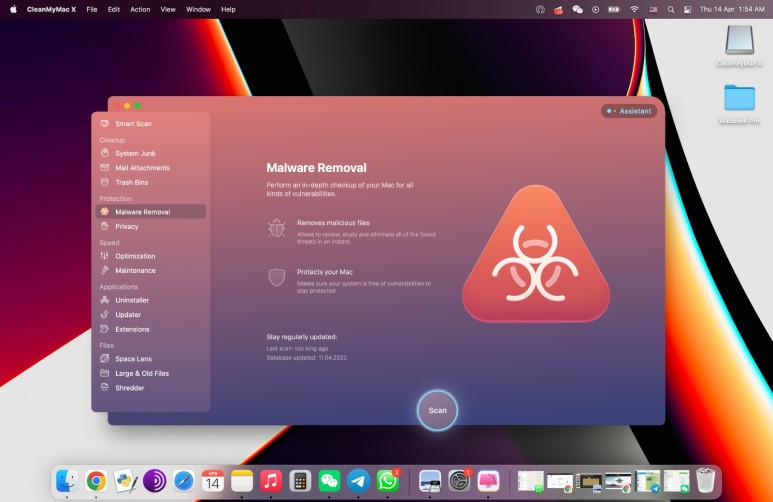Image resolution: width=773 pixels, height=502 pixels.
Task: Open the Window menu
Action: pyautogui.click(x=198, y=9)
